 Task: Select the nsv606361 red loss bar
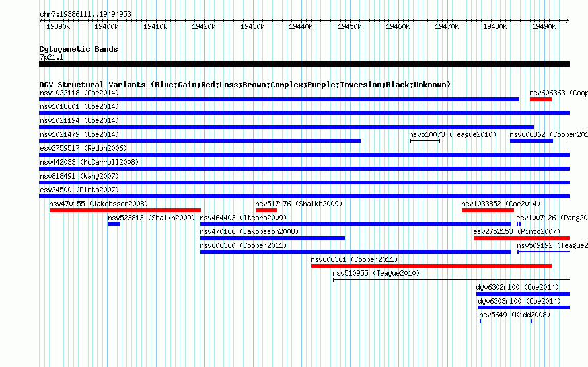431,266
